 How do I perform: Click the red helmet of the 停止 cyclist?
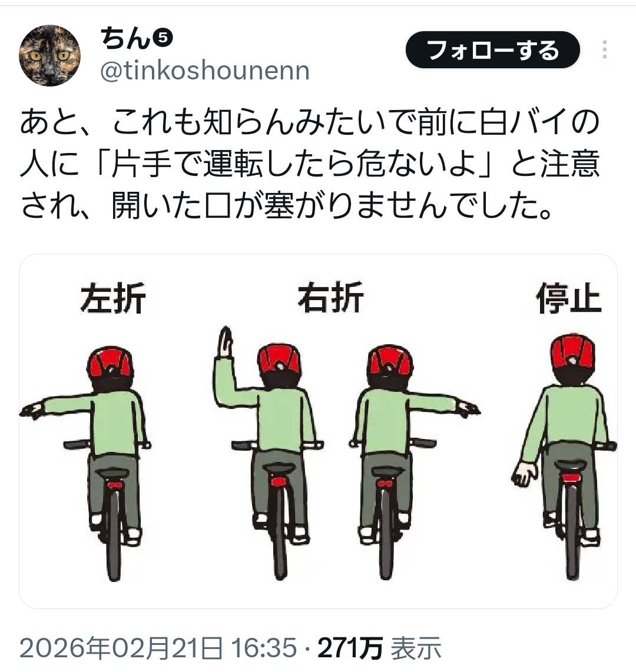click(x=572, y=354)
